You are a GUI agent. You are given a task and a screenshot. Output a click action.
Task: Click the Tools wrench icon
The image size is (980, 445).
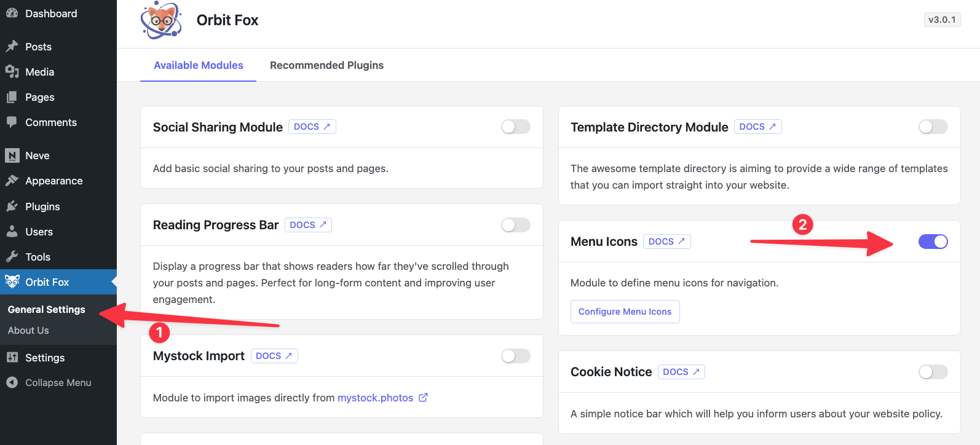(12, 257)
